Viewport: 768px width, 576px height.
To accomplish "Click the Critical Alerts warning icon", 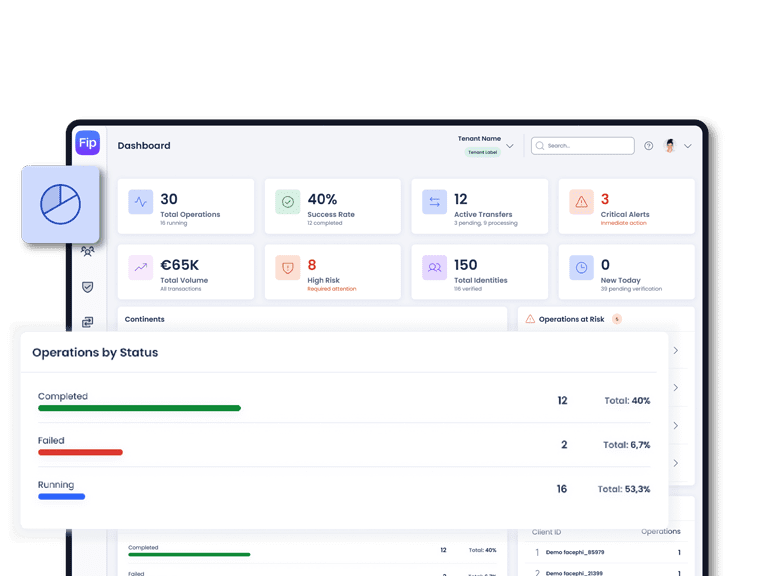I will pos(581,202).
